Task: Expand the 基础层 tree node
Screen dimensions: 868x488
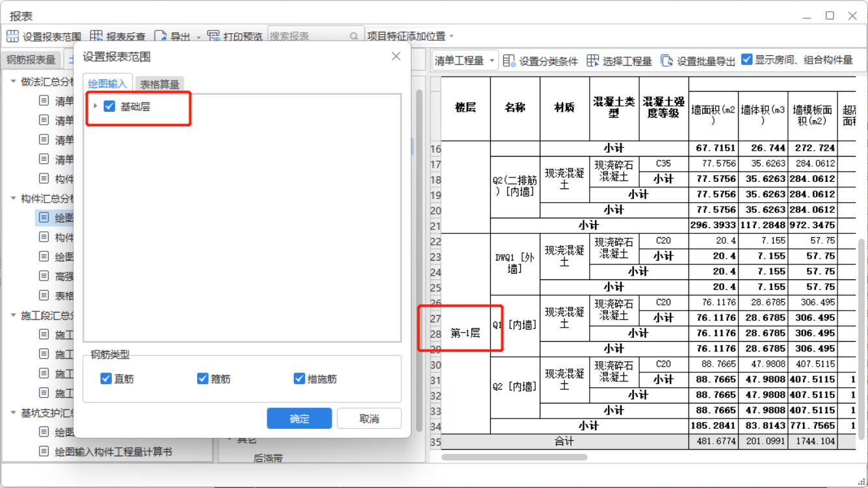Action: tap(96, 106)
